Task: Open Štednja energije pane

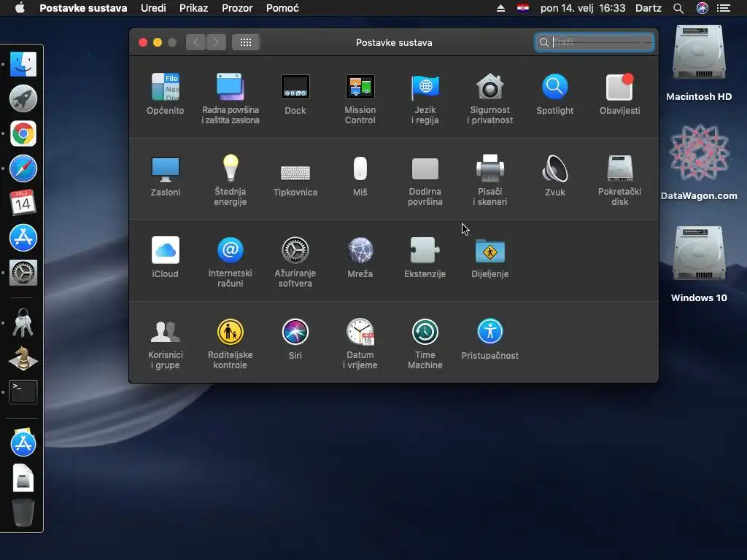Action: click(230, 181)
